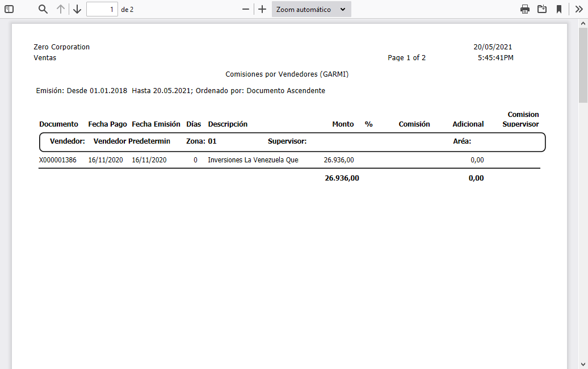
Task: Go to the next page using the down arrow
Action: click(x=77, y=9)
